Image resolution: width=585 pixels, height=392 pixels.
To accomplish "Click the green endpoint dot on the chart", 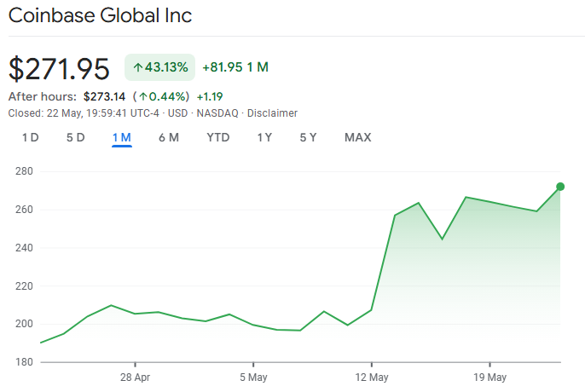I will tap(560, 187).
